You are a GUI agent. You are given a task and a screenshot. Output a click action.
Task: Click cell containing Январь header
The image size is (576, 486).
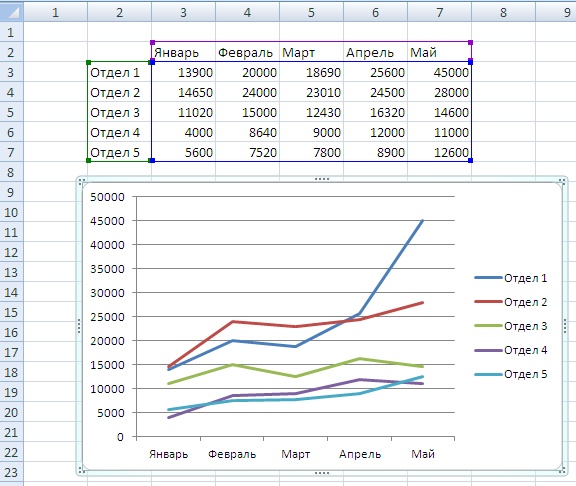(183, 52)
